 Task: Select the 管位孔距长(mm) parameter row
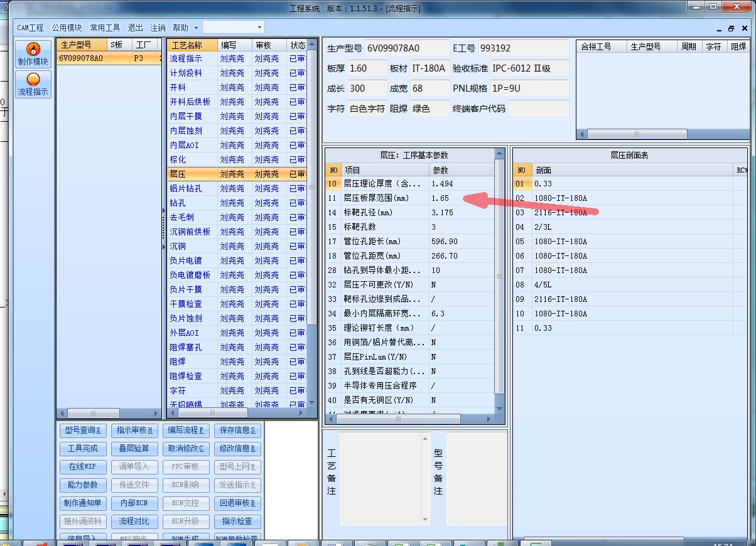click(409, 242)
